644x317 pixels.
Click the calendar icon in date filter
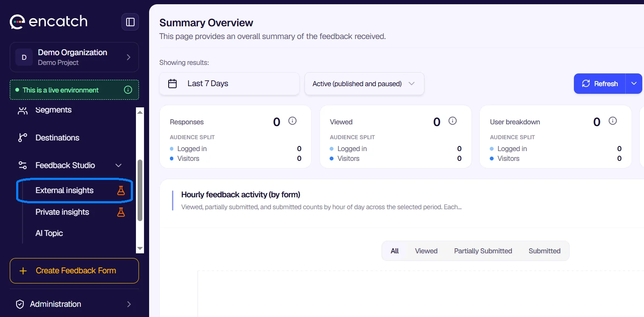tap(172, 84)
